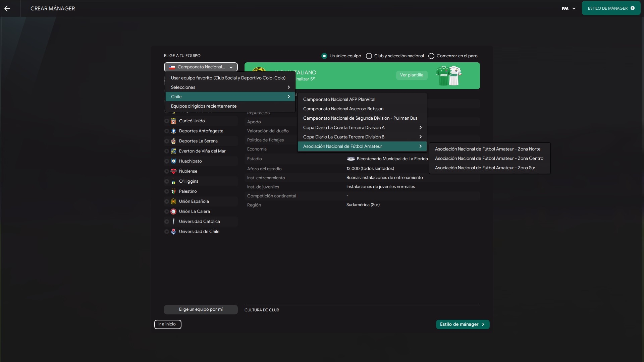The image size is (644, 362).
Task: Click the Deportes La Serena club badge
Action: [x=173, y=141]
